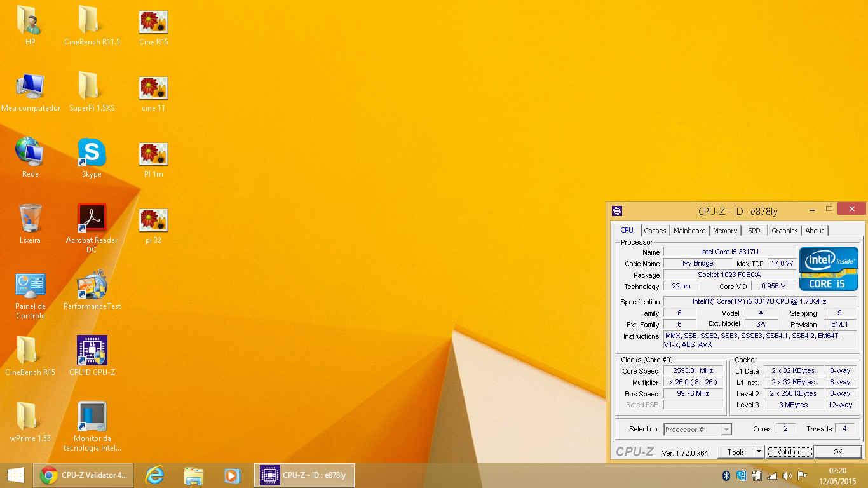Expand the Tools dropdown arrow
Viewport: 868px width, 488px height.
(759, 452)
